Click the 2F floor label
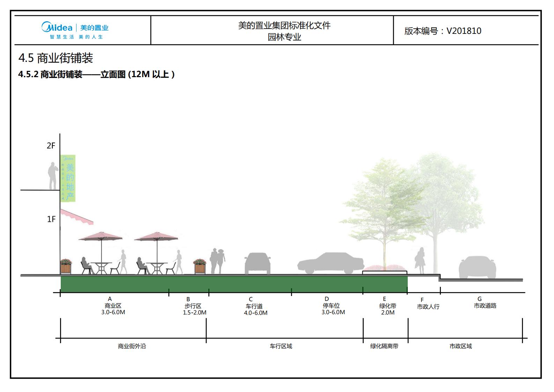The image size is (554, 392). click(51, 146)
